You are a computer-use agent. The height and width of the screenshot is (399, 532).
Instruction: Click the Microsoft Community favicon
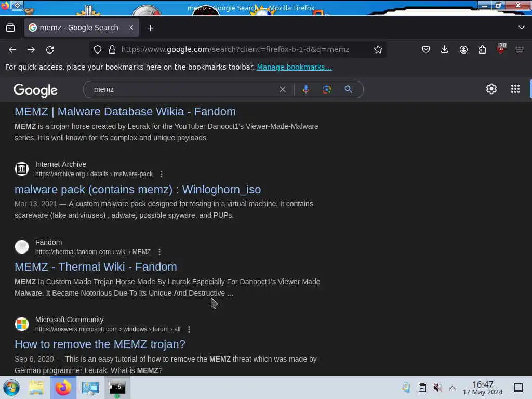point(22,324)
